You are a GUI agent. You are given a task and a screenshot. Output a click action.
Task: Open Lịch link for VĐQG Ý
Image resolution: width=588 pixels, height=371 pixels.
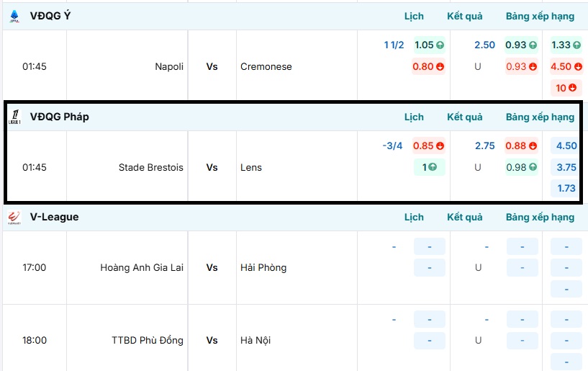click(414, 16)
